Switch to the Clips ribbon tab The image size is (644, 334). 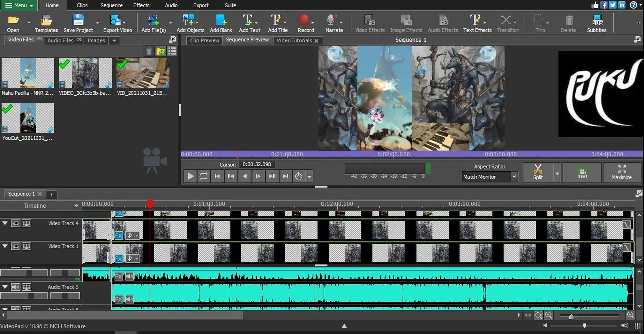[82, 5]
